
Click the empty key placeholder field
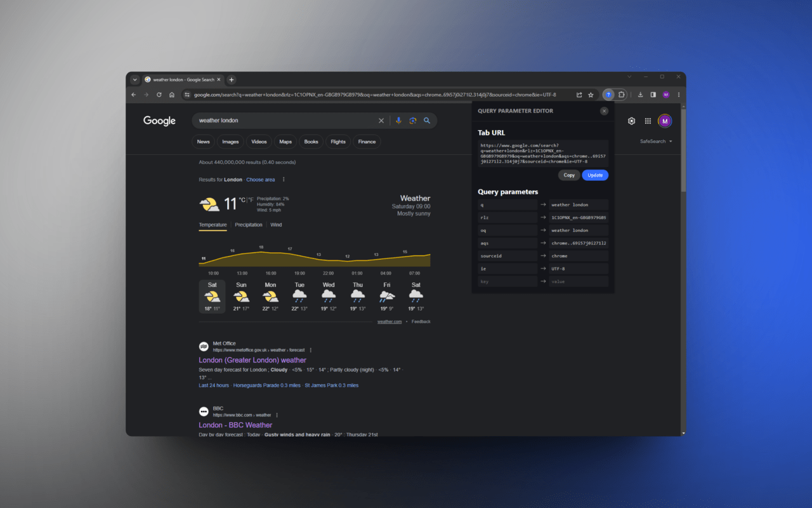pos(507,281)
